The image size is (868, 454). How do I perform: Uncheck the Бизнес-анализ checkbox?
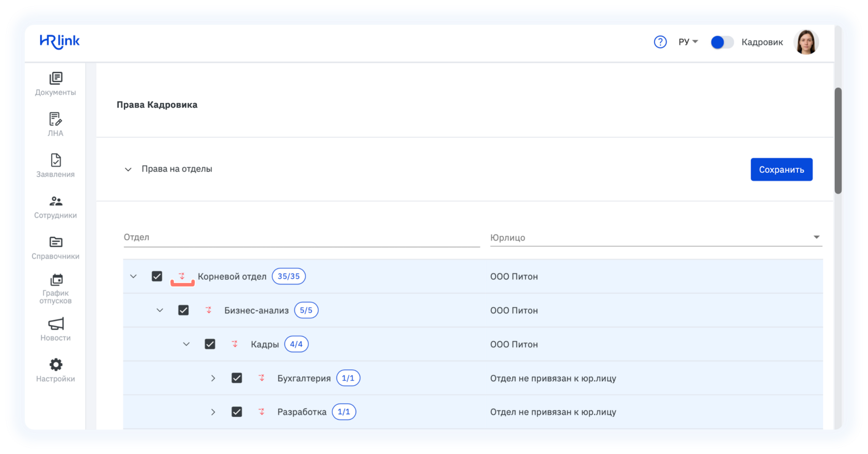[x=183, y=310]
